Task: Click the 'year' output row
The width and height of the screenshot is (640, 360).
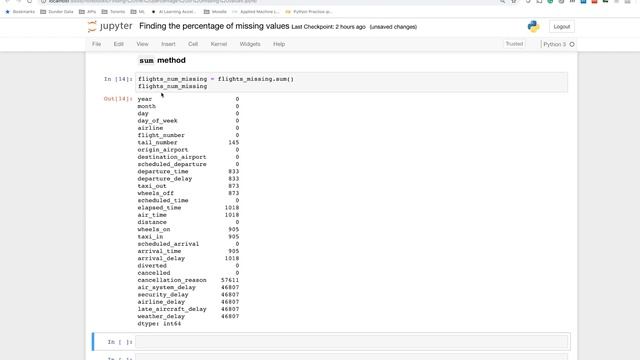Action: pos(188,99)
